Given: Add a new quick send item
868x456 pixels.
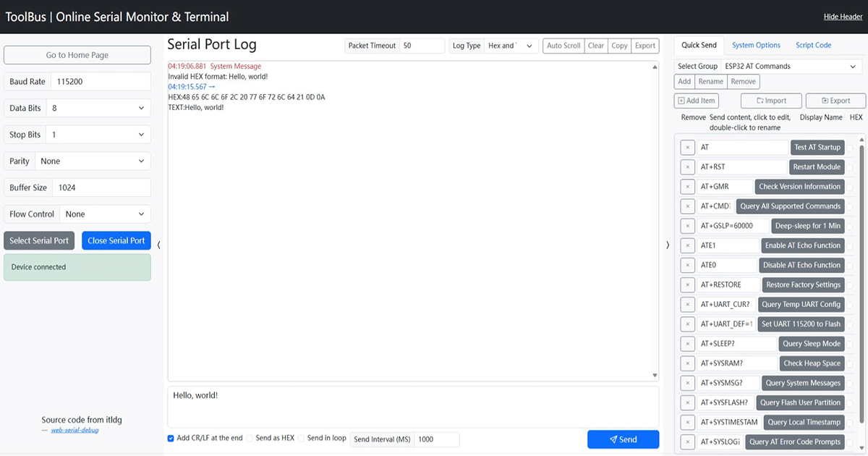Looking at the screenshot, I should coord(696,100).
